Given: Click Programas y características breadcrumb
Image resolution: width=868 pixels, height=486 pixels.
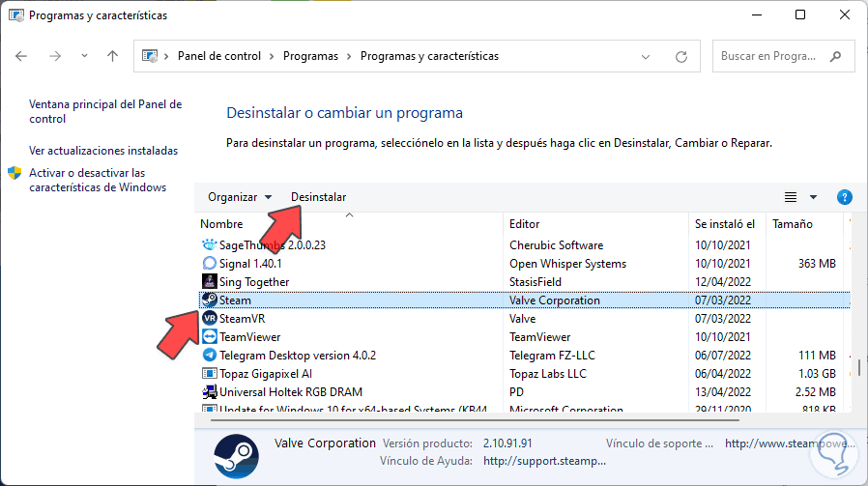Looking at the screenshot, I should point(429,56).
